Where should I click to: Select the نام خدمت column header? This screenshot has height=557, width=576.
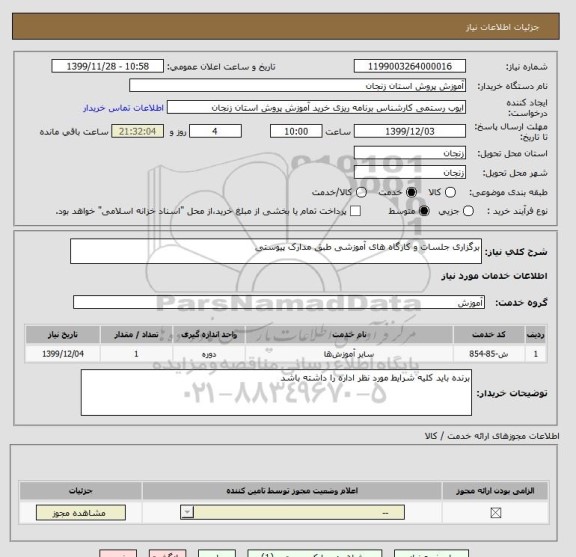(x=349, y=334)
